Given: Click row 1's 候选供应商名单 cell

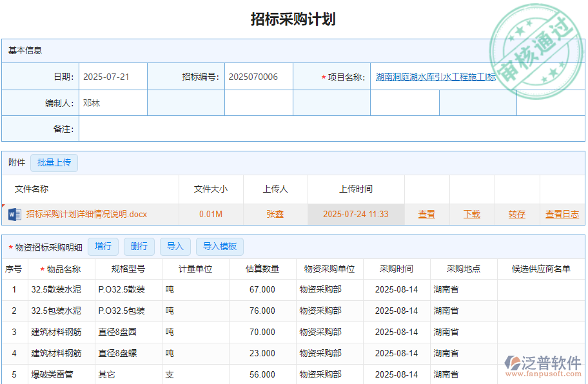Looking at the screenshot, I should coord(540,289).
